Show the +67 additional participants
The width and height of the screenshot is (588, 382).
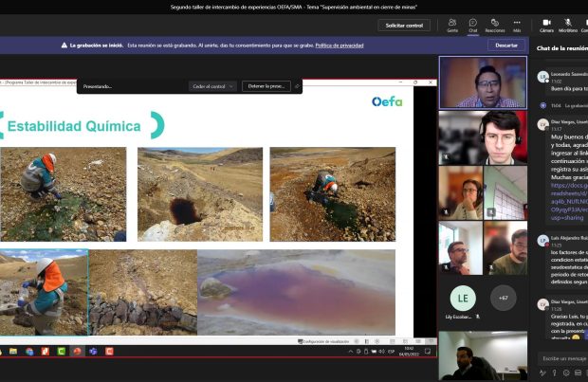tap(504, 298)
